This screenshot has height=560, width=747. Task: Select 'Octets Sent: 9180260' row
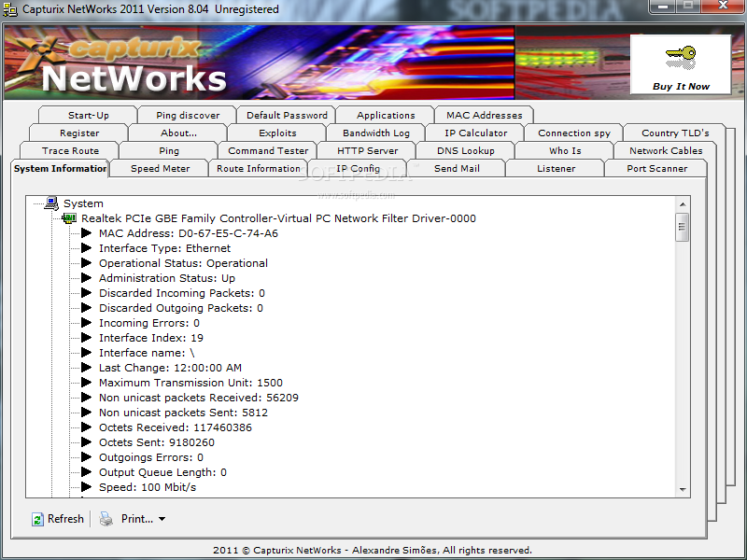[157, 442]
